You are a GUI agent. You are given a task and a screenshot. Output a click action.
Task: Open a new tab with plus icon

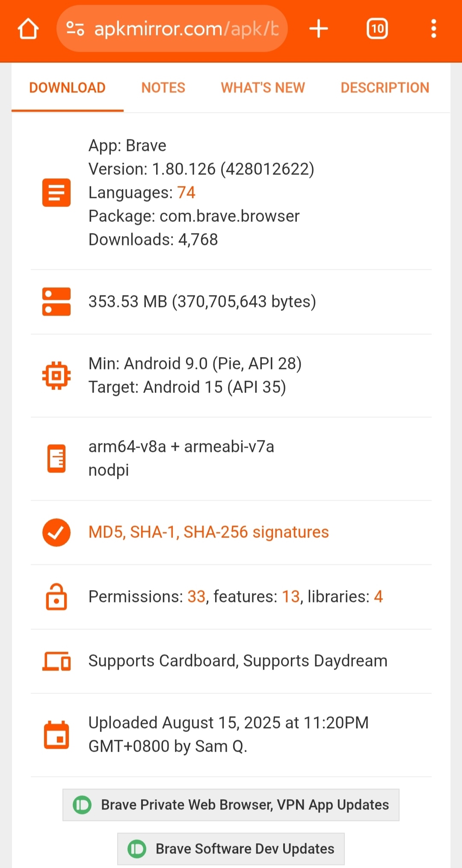(x=319, y=29)
